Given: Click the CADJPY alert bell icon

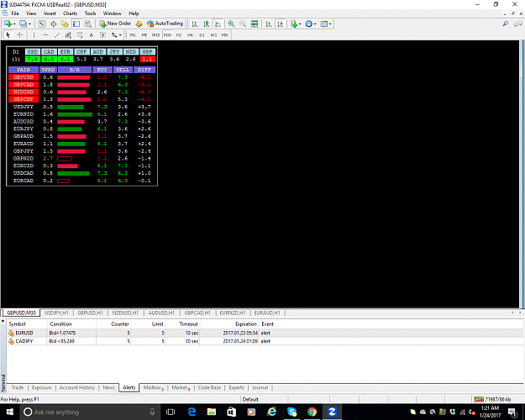Looking at the screenshot, I should pyautogui.click(x=11, y=341).
